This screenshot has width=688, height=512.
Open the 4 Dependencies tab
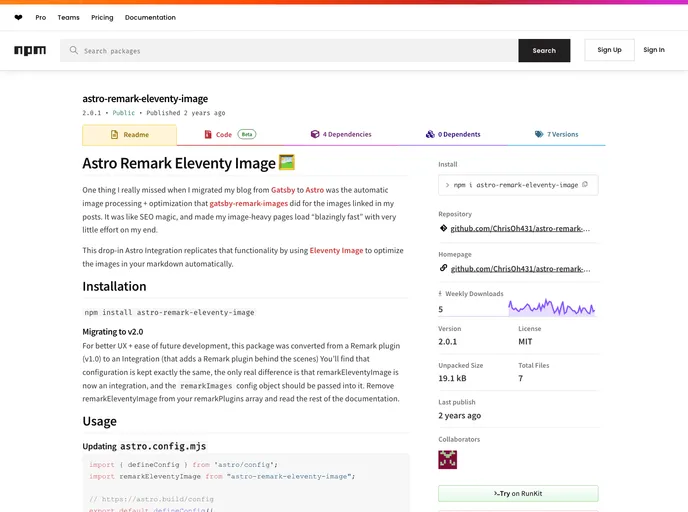tap(341, 134)
